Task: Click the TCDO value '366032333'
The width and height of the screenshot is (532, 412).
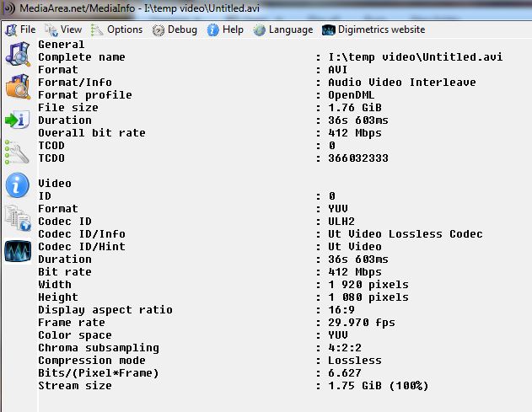Action: (358, 158)
